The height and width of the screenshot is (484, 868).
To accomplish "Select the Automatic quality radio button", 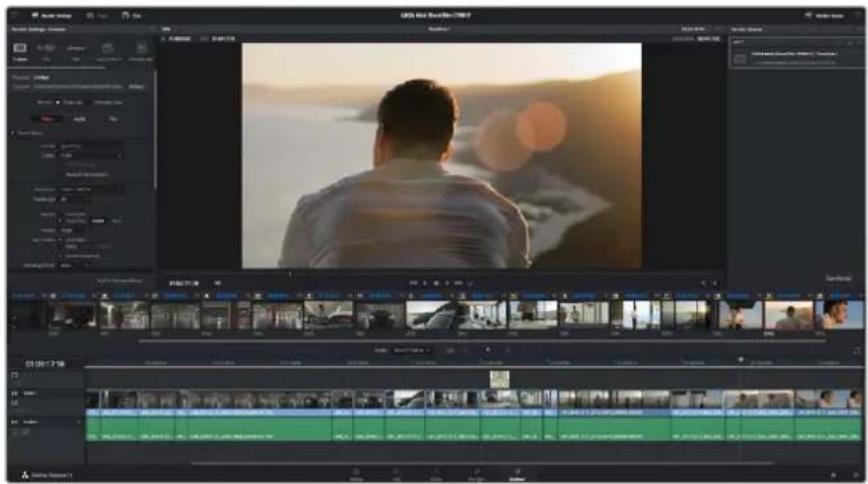I will pyautogui.click(x=61, y=214).
